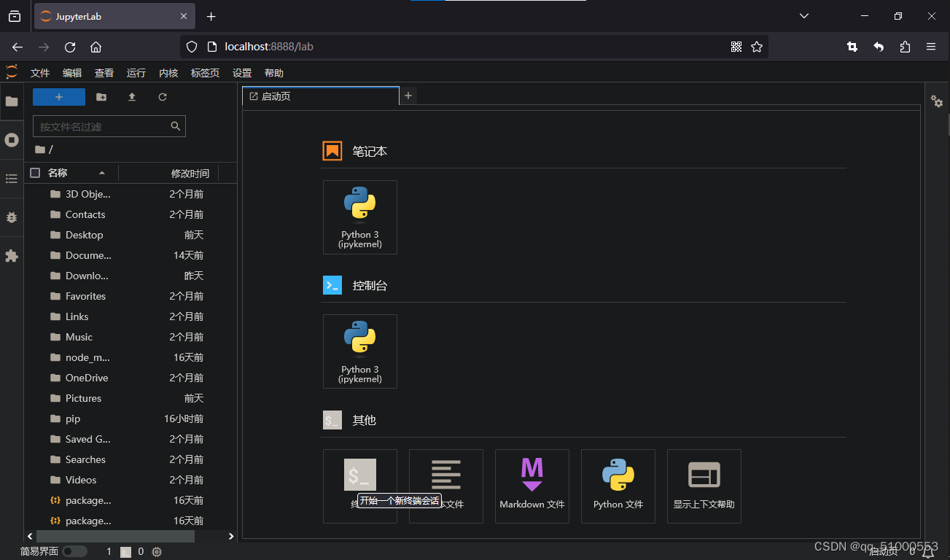Select the Links folder
Screen dimensions: 950x560
[x=131, y=316]
